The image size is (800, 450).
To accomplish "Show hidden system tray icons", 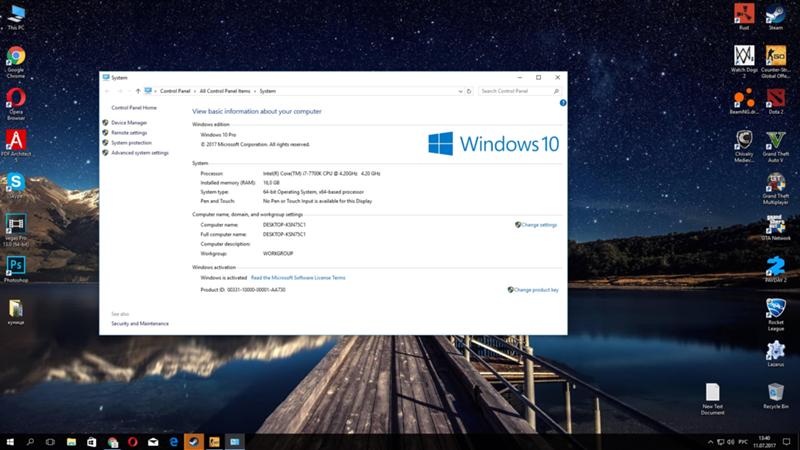I will point(710,442).
